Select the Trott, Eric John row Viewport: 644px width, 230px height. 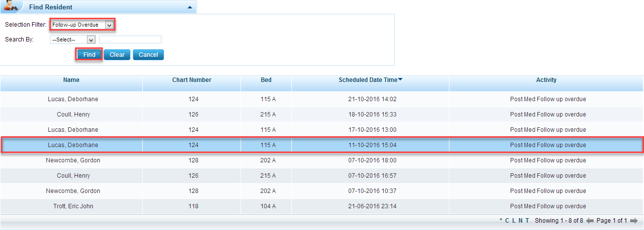73,206
